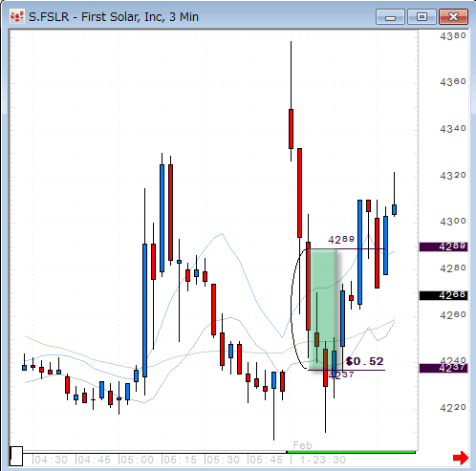Image resolution: width=476 pixels, height=471 pixels.
Task: Click the white scroll handle at bottom left
Action: tap(16, 456)
